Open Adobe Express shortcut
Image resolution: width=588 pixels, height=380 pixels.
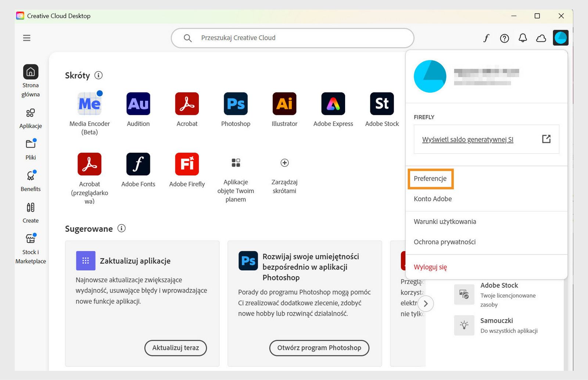click(333, 104)
